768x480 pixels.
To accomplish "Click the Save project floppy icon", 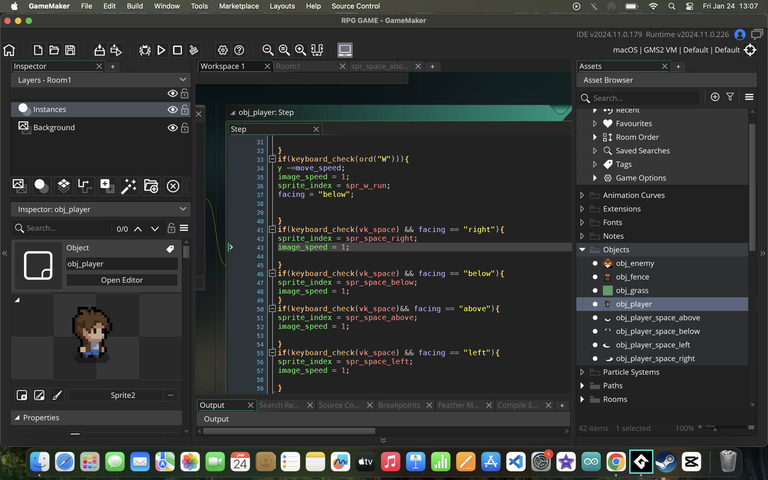I will coord(70,50).
